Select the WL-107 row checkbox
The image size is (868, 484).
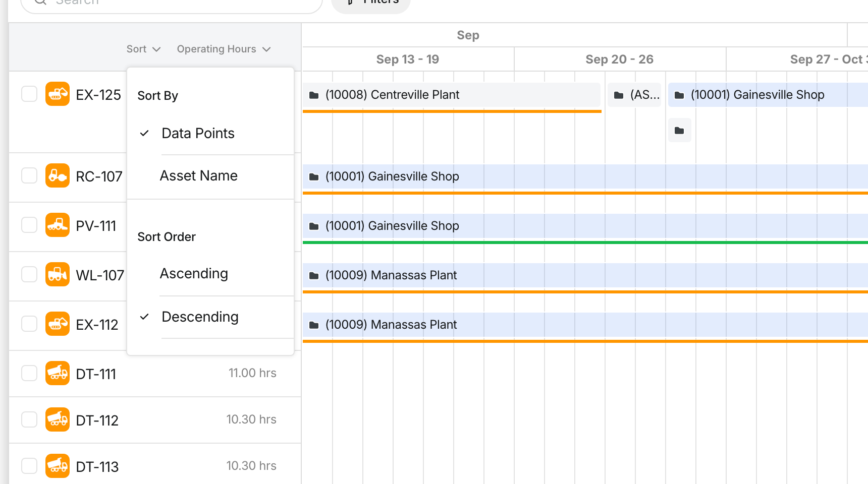coord(29,274)
